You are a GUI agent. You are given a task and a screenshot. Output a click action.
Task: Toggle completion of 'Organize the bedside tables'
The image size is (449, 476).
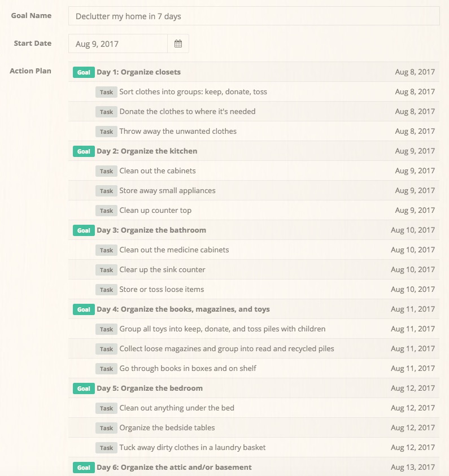coord(167,427)
